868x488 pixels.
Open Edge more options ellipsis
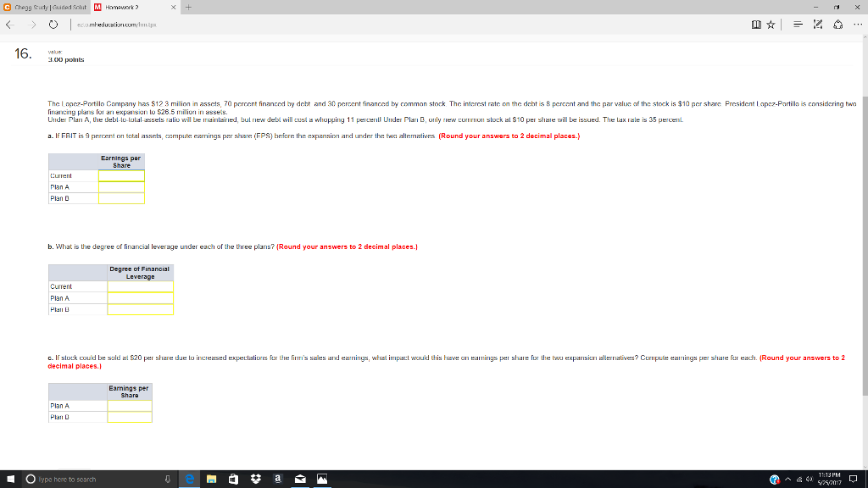pos(858,25)
